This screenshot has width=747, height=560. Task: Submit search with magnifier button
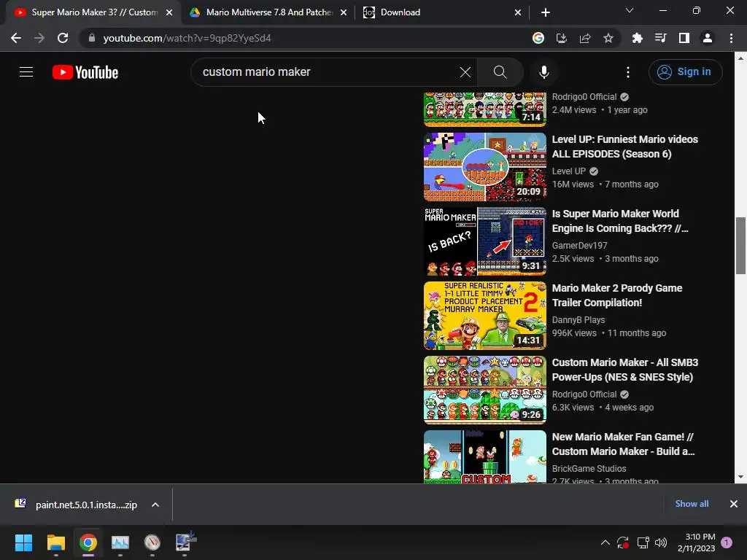pyautogui.click(x=500, y=72)
